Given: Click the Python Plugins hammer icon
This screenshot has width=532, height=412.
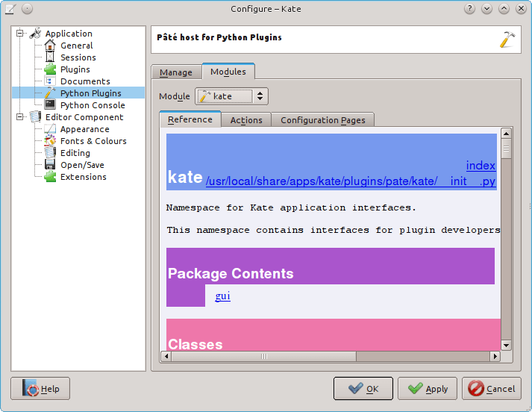Looking at the screenshot, I should [50, 93].
